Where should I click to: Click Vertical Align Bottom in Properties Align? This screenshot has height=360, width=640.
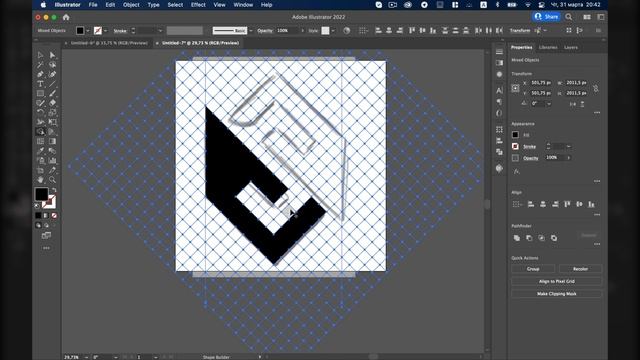pyautogui.click(x=591, y=204)
